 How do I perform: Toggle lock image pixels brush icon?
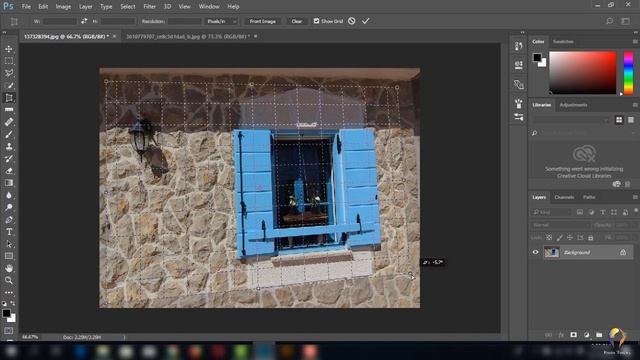[560, 237]
